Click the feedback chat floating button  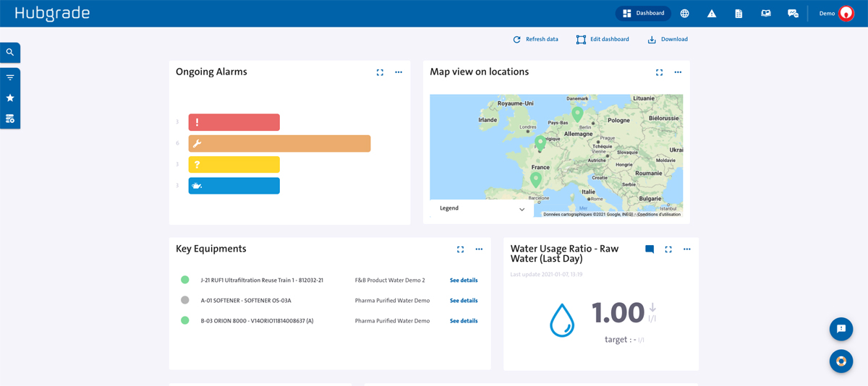841,329
